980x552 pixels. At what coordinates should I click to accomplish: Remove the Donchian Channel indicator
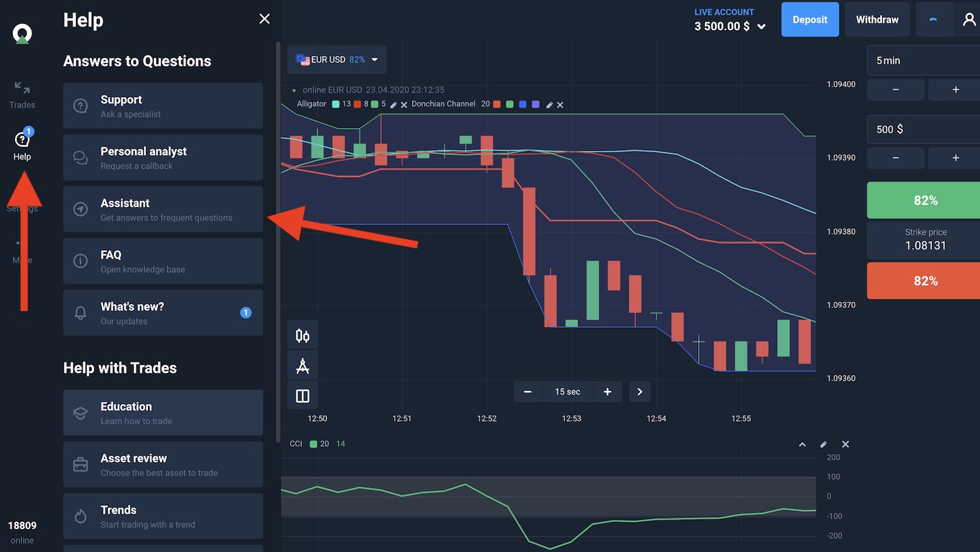point(560,105)
